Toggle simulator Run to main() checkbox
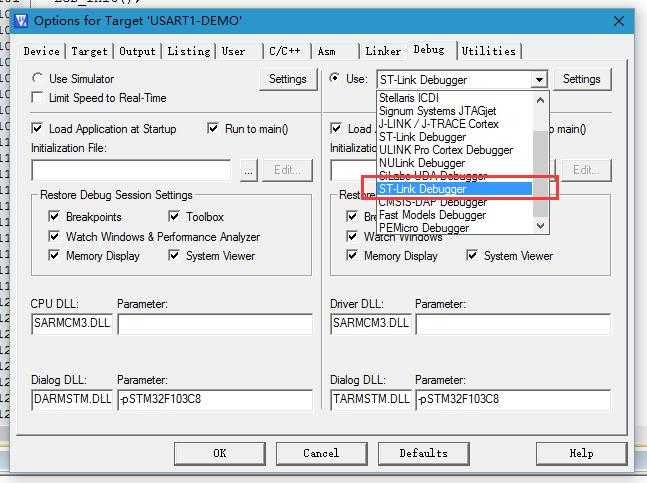647x483 pixels. [213, 128]
